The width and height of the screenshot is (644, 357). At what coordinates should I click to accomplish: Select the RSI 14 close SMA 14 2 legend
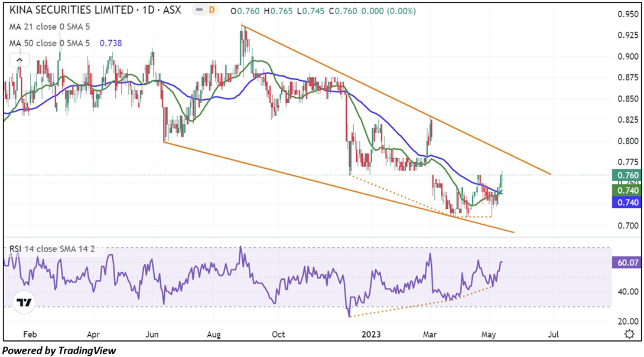coord(52,248)
